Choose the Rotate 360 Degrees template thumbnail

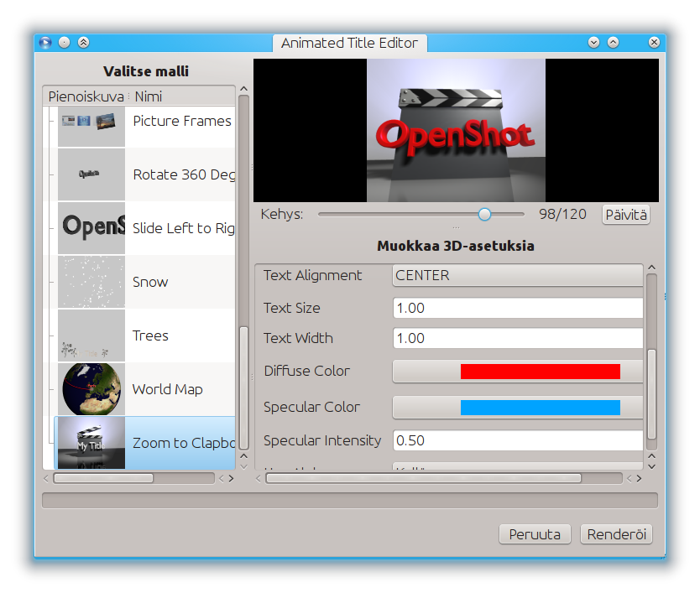click(x=91, y=174)
